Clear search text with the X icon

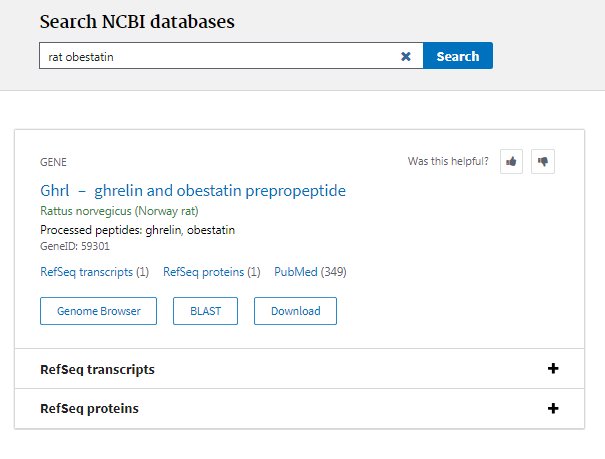[406, 56]
